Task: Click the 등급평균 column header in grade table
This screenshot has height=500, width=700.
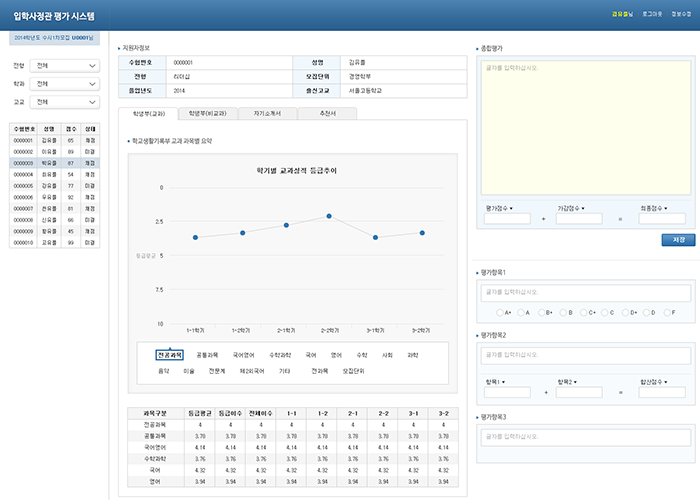Action: (200, 413)
